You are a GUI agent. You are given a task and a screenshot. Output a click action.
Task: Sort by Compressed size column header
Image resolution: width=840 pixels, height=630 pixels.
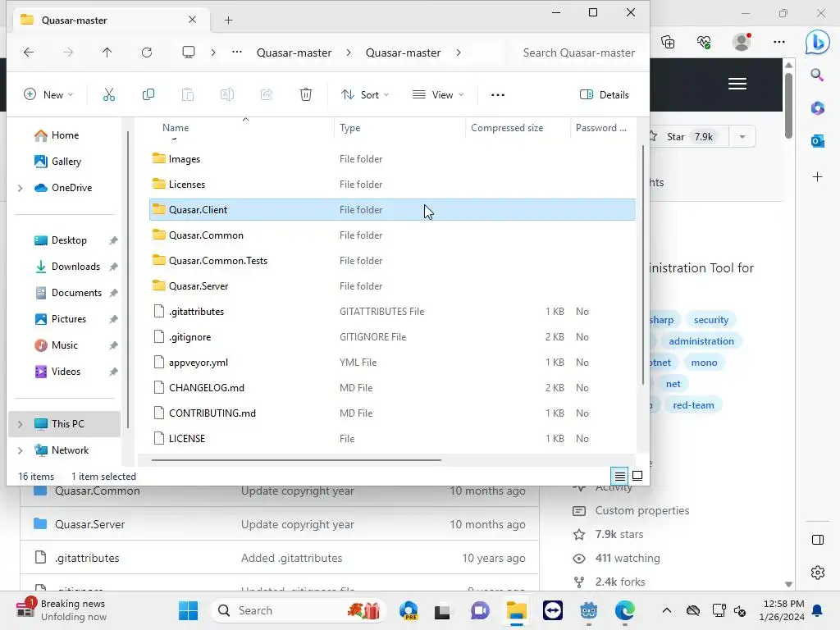pos(507,128)
